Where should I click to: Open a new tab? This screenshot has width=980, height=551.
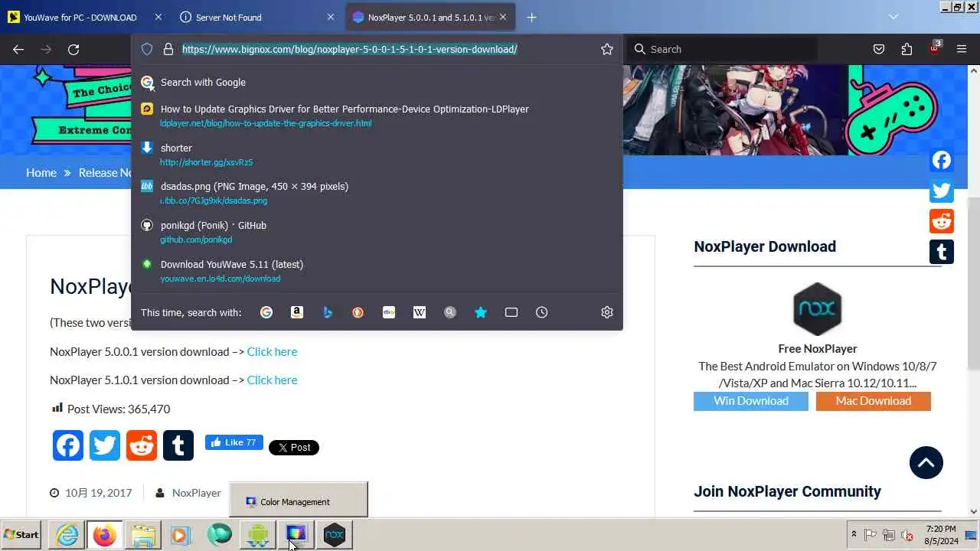pos(532,17)
